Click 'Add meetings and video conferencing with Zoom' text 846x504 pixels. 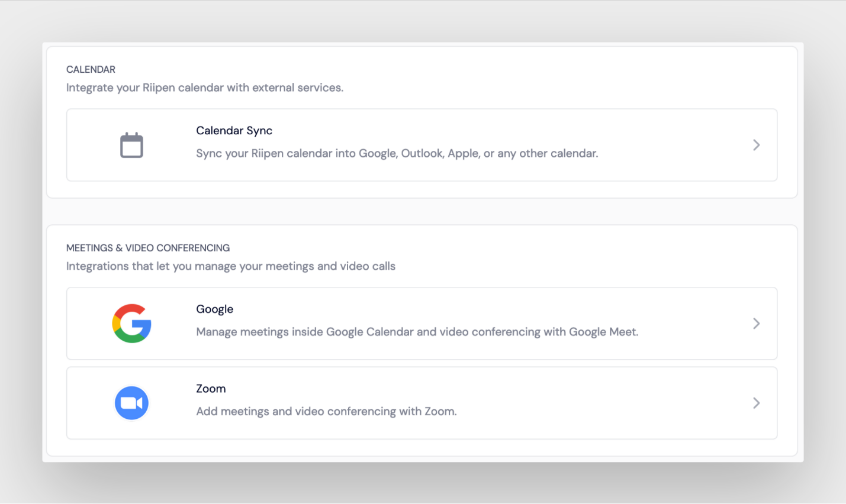(326, 411)
